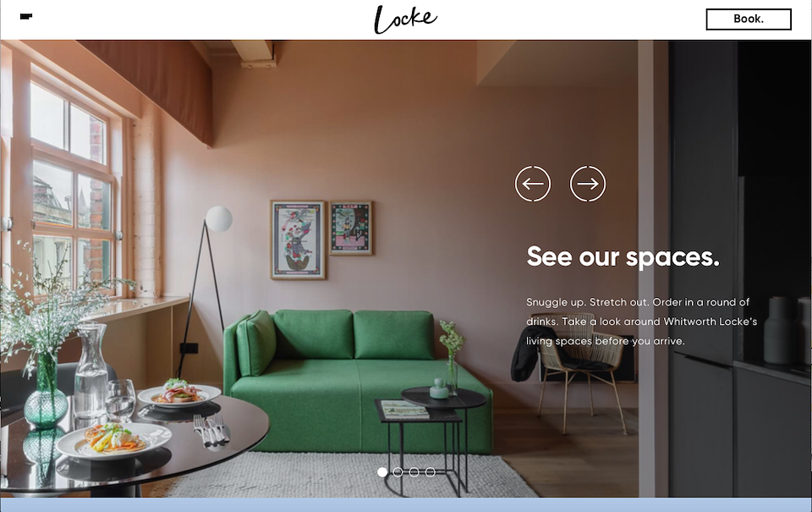Image resolution: width=812 pixels, height=512 pixels.
Task: Switch to the third carousel dot
Action: click(414, 472)
